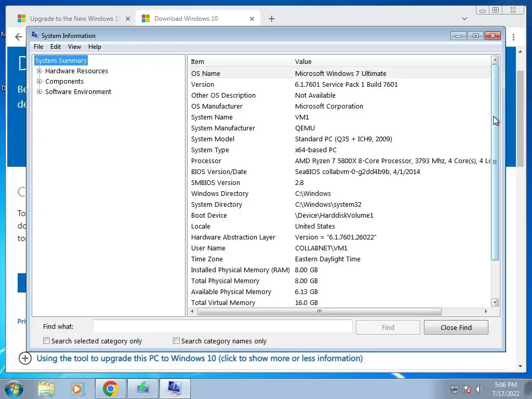Click Chrome page scroll down arrow
The height and width of the screenshot is (399, 532).
click(x=520, y=366)
